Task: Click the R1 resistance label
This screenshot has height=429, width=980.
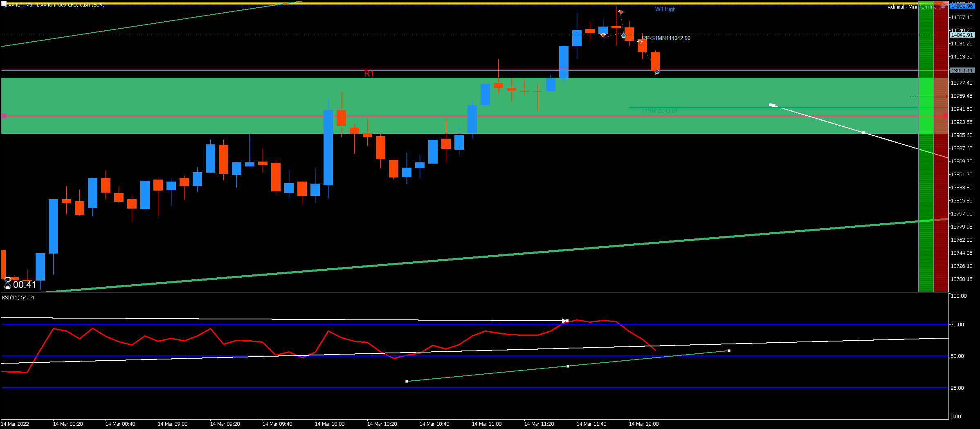Action: [x=369, y=74]
